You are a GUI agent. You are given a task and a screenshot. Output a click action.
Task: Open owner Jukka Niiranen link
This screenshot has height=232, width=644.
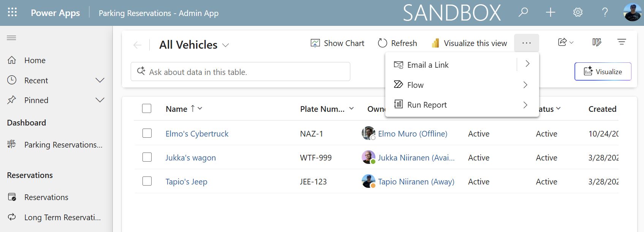(416, 157)
